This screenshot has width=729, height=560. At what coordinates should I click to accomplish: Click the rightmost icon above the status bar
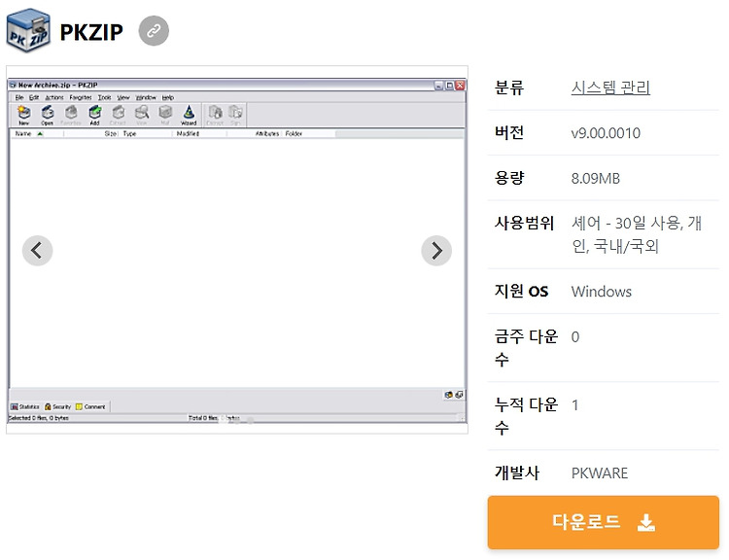pos(459,395)
